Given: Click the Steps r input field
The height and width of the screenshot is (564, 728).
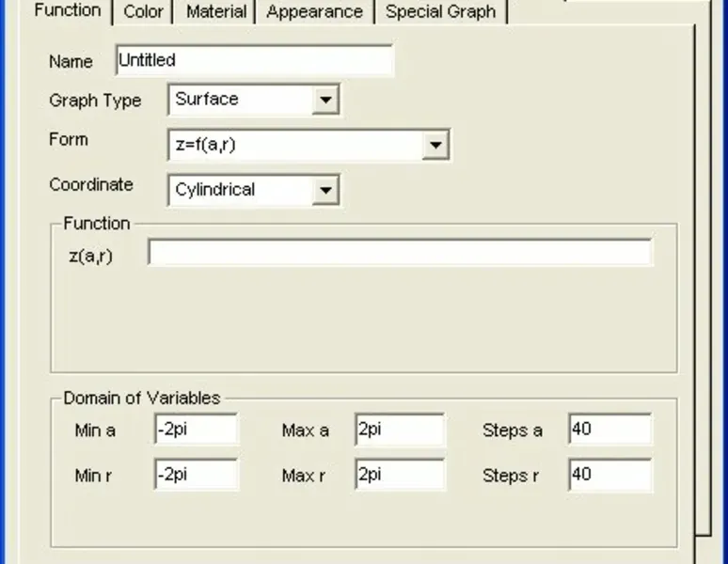Looking at the screenshot, I should tap(609, 475).
